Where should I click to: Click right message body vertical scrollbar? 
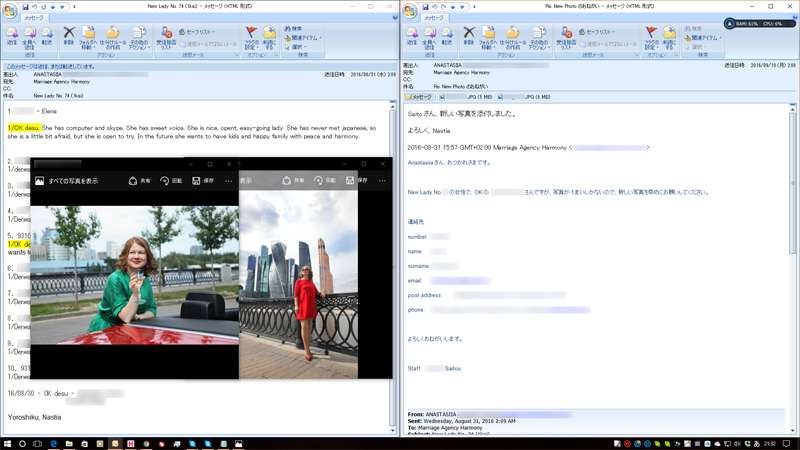792,267
